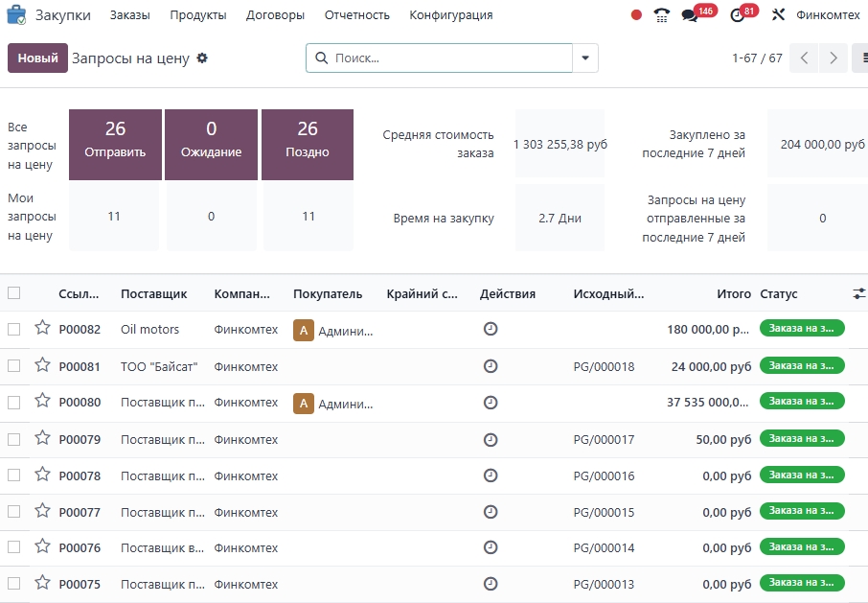Open the Отчетность menu
Screen dimensions: 868x603
(x=357, y=15)
